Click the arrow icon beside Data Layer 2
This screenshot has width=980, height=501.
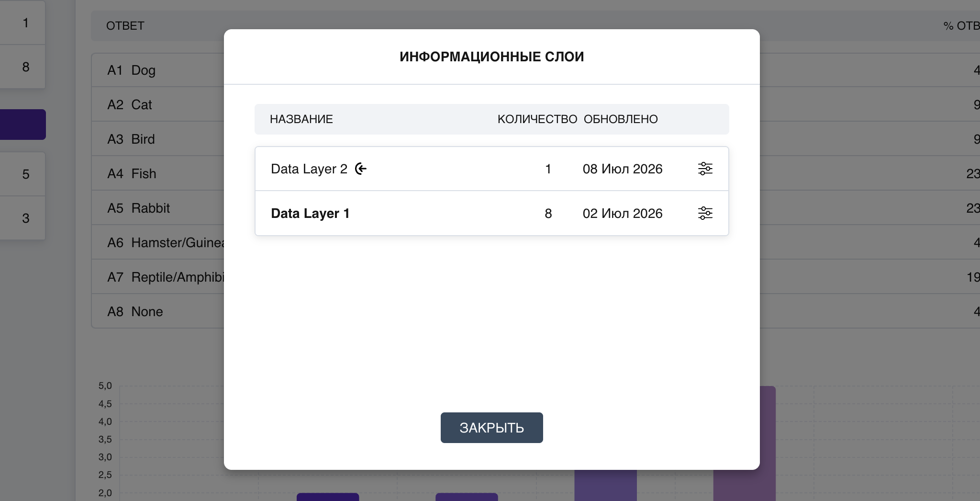[361, 169]
